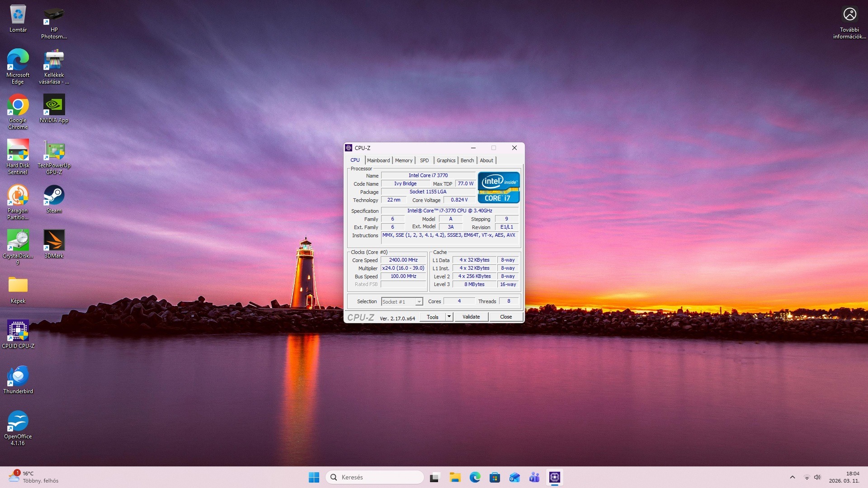Click the Intel Core i7 logo badge
Screen dimensions: 868x488
tap(499, 188)
